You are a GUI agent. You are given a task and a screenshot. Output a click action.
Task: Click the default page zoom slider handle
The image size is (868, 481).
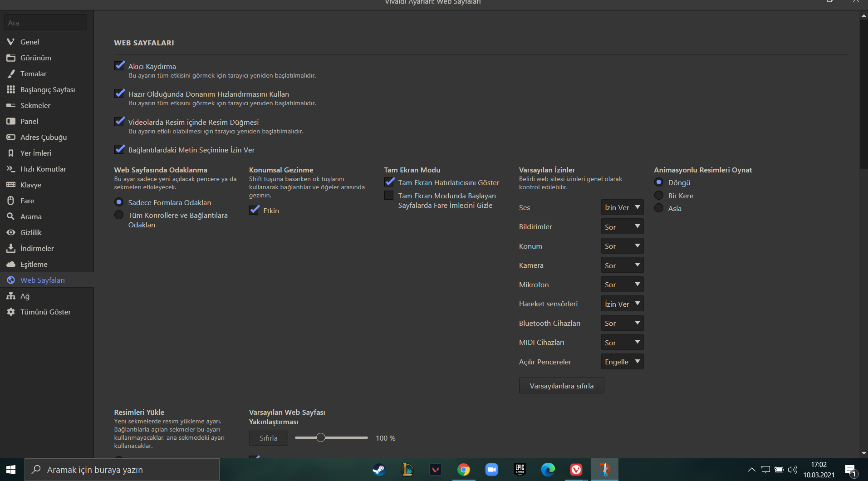point(321,437)
